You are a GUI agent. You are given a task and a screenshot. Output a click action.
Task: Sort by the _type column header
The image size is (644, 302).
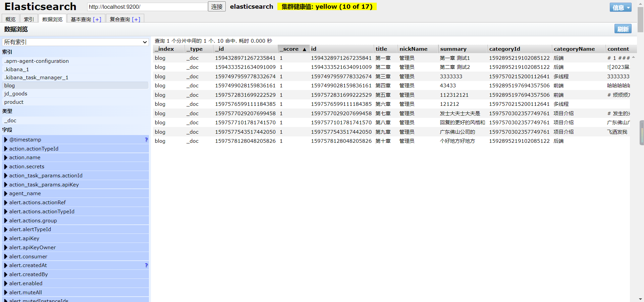tap(199, 49)
